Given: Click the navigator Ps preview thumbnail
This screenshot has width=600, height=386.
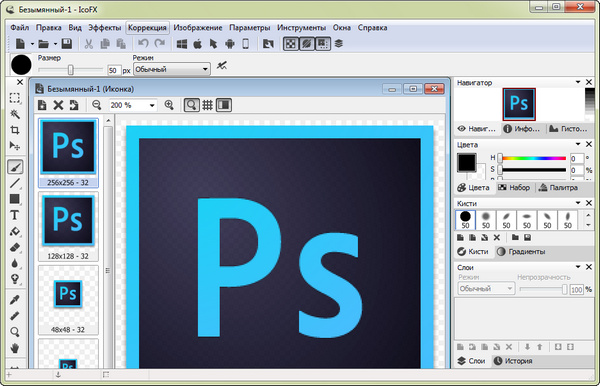Looking at the screenshot, I should pyautogui.click(x=519, y=104).
